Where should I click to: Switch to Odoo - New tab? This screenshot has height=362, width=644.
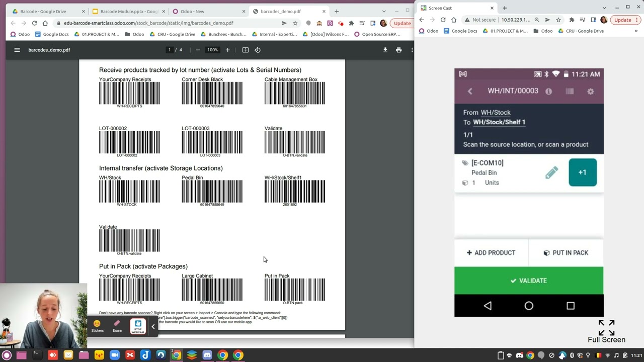pyautogui.click(x=208, y=11)
